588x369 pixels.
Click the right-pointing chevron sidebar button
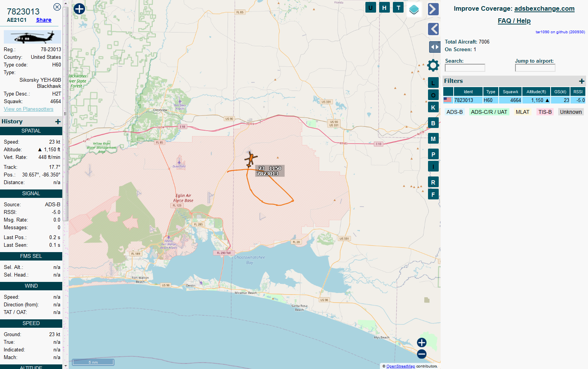coord(433,9)
